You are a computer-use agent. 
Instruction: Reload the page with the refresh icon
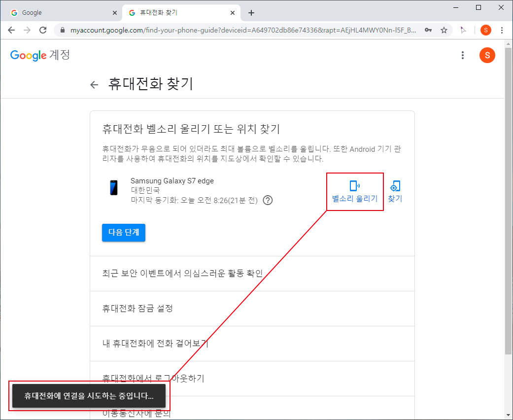(43, 30)
